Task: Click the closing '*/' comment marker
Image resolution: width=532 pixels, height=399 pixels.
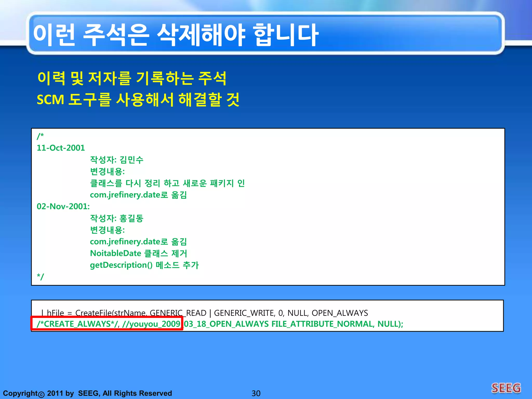Action: click(x=40, y=277)
